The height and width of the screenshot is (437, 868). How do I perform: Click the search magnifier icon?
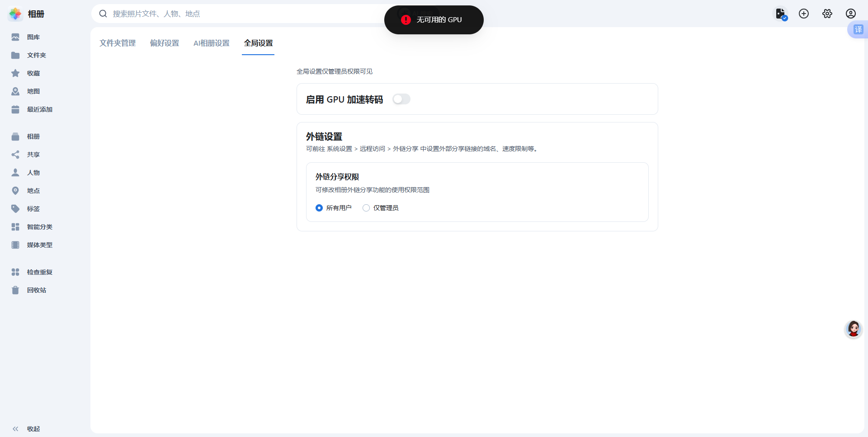(103, 14)
